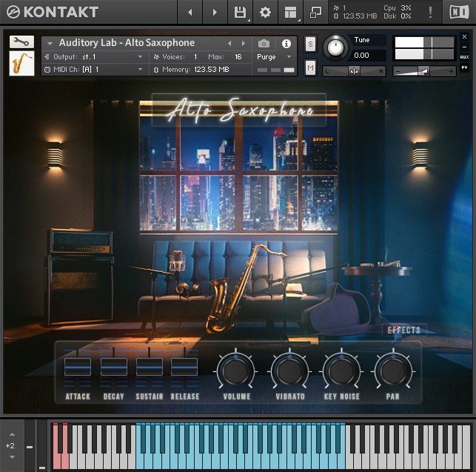Click first red keyswitch key on keyboard
Screen dimensions: 476x472
click(x=56, y=460)
